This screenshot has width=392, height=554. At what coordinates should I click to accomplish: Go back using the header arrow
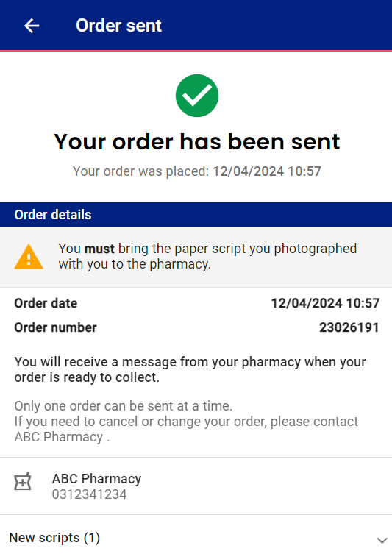click(32, 26)
